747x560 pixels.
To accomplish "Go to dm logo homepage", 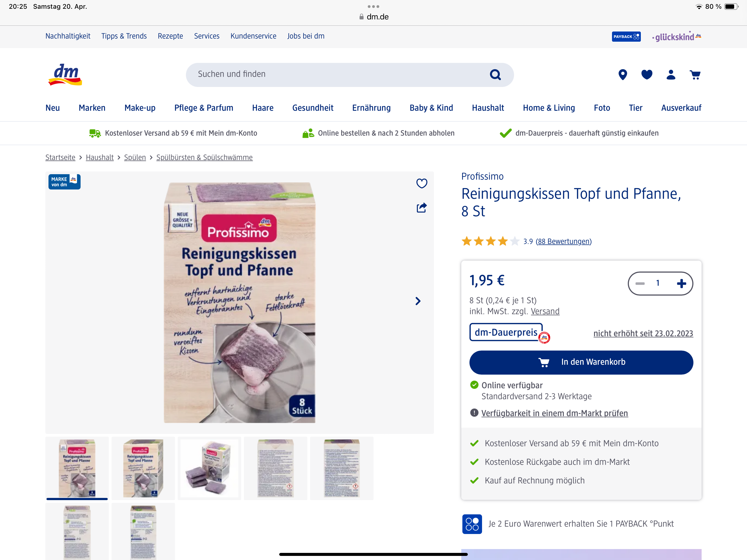I will coord(65,74).
